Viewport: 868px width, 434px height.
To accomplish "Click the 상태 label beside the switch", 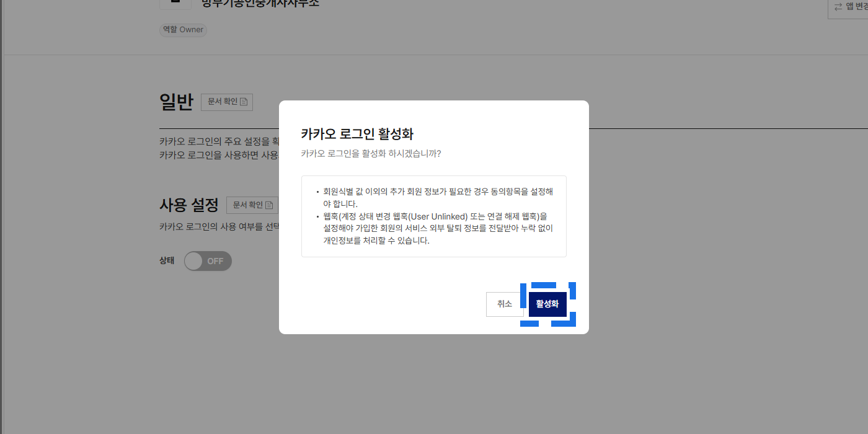I will pos(167,261).
